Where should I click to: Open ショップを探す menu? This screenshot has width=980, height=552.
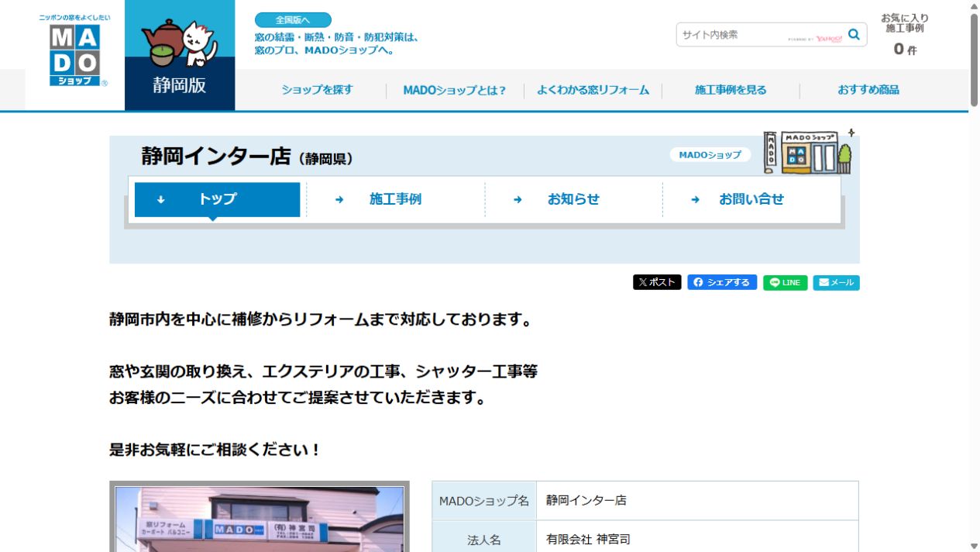pyautogui.click(x=317, y=90)
